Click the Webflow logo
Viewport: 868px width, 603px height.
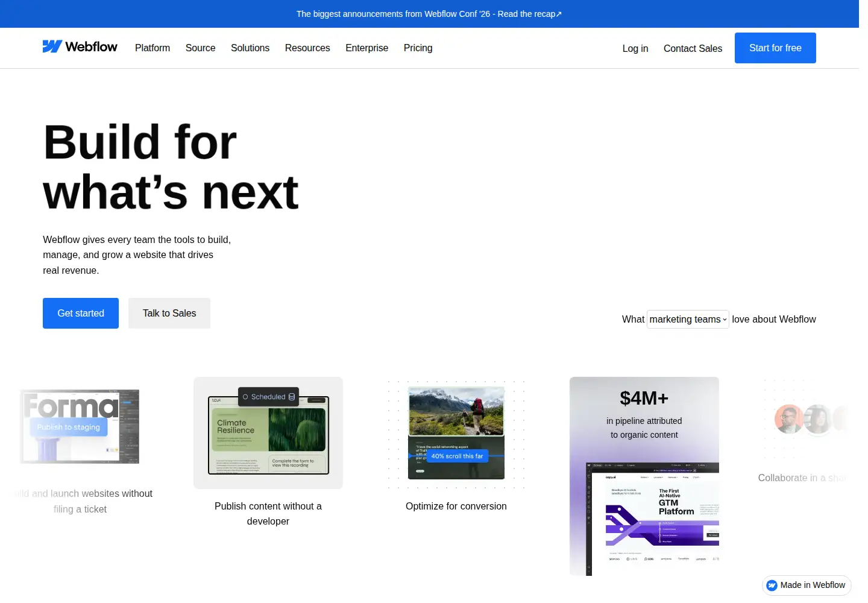click(80, 46)
